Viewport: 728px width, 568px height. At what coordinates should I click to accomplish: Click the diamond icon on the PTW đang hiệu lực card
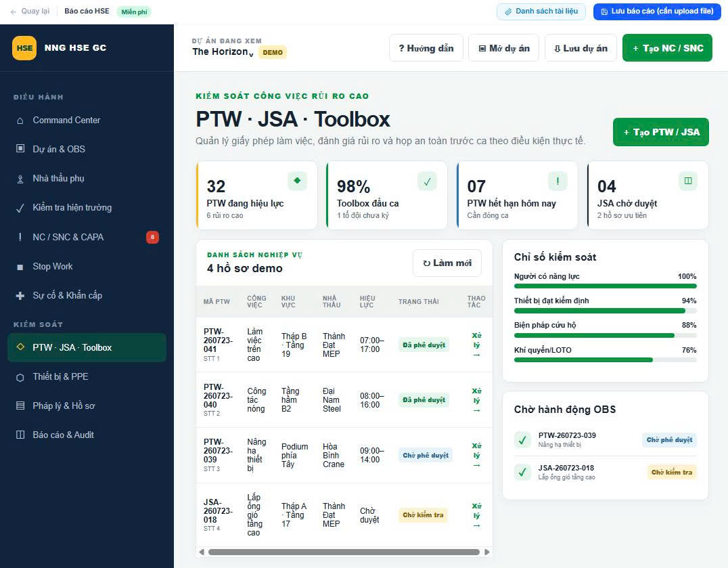pyautogui.click(x=297, y=181)
